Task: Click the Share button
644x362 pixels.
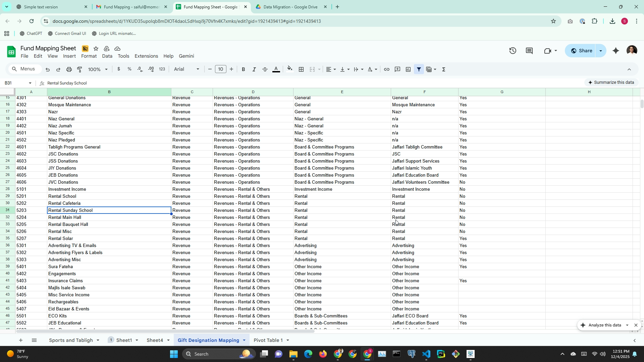Action: [x=582, y=51]
